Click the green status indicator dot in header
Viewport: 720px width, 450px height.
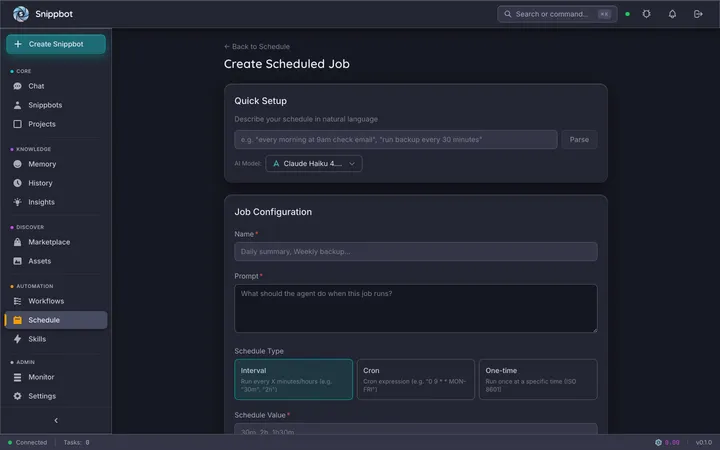pos(627,14)
